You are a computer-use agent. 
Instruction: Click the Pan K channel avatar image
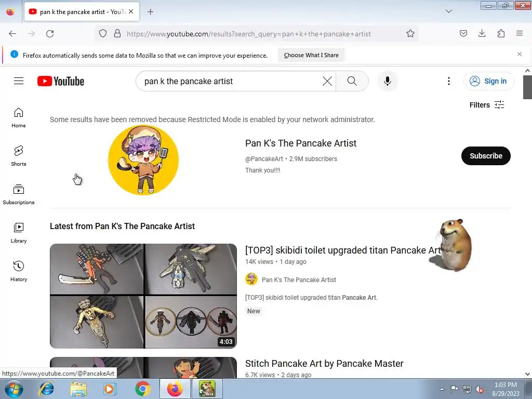point(143,160)
